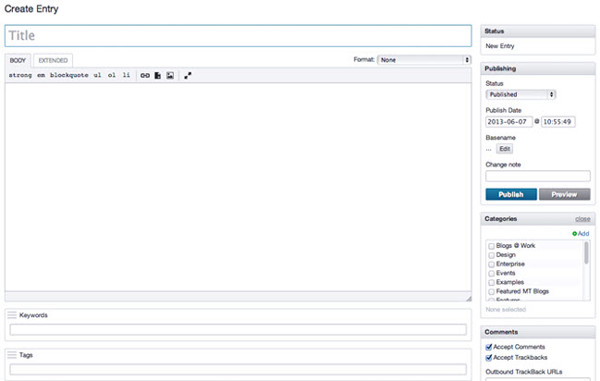Click the insert file icon in toolbar
This screenshot has height=381, width=600.
point(158,76)
